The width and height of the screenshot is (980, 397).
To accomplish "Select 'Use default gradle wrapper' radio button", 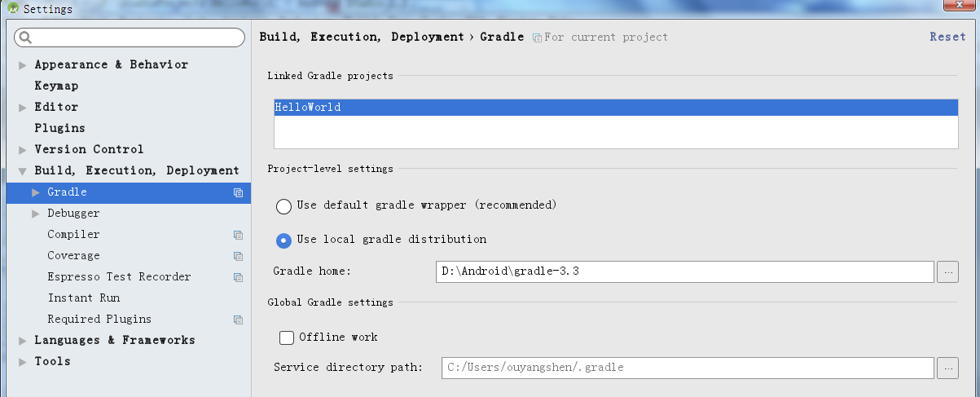I will click(x=283, y=206).
